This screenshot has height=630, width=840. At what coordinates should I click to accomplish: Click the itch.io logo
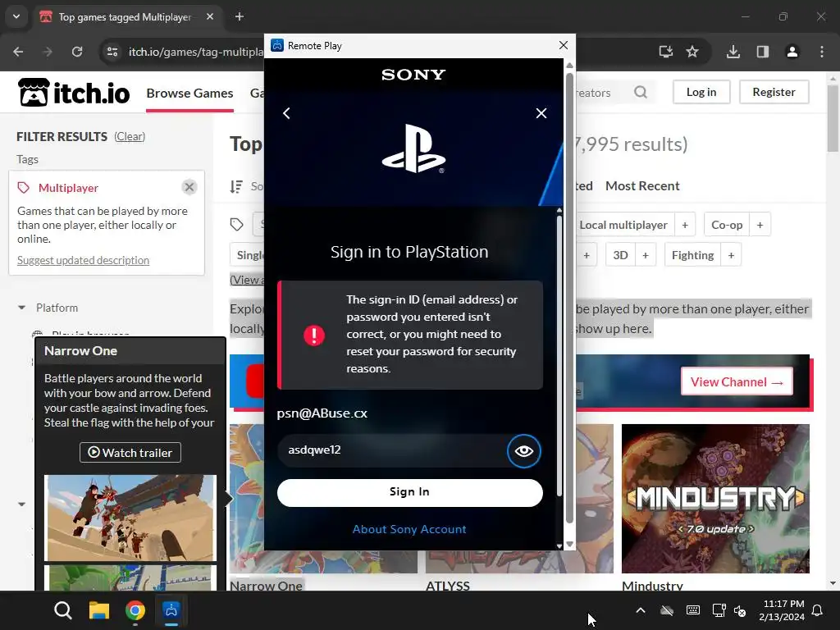point(73,92)
